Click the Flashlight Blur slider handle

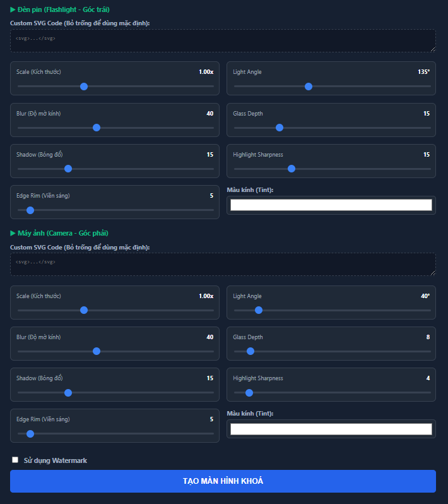[97, 128]
